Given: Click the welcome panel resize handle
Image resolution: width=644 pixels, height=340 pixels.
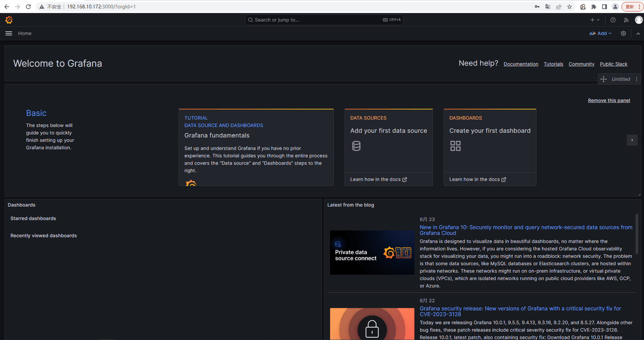Looking at the screenshot, I should tap(639, 195).
